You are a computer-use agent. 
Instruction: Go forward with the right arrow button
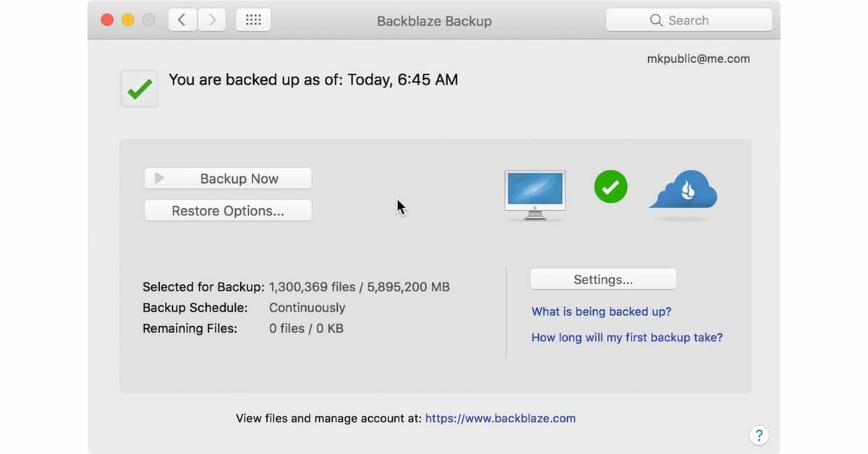click(211, 20)
